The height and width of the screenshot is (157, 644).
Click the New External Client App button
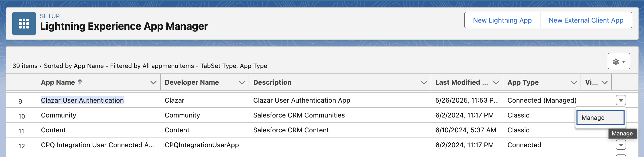(x=586, y=20)
